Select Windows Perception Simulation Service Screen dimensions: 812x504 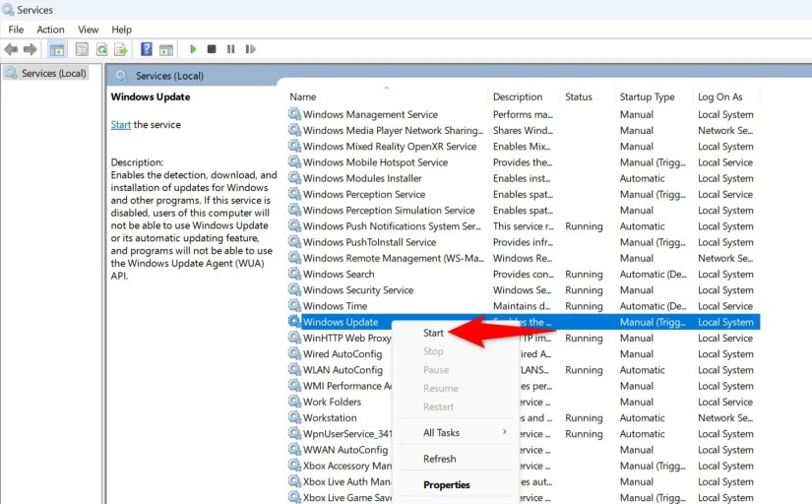coord(524,211)
